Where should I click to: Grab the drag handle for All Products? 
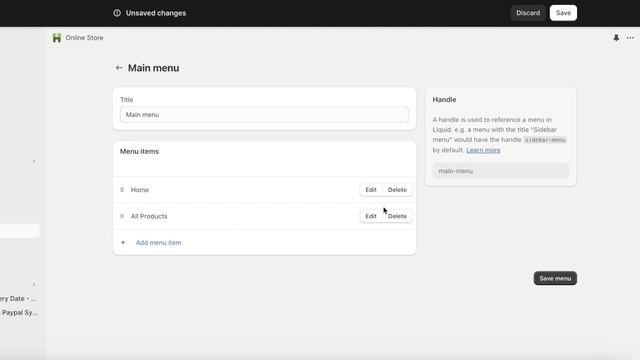122,216
